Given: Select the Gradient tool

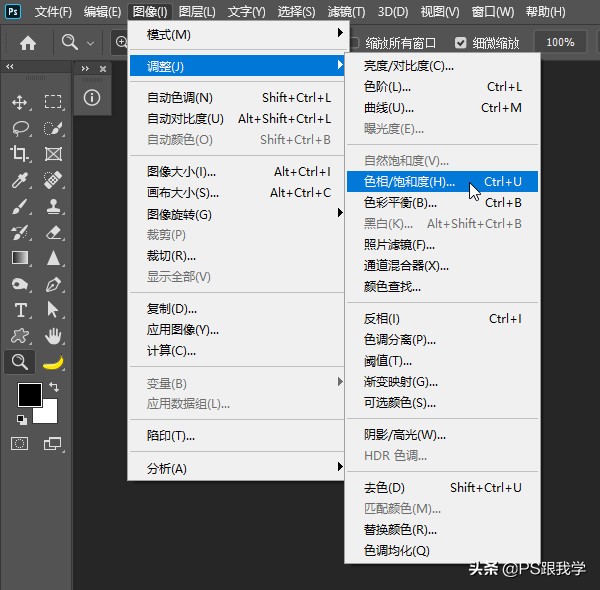Looking at the screenshot, I should [x=20, y=258].
